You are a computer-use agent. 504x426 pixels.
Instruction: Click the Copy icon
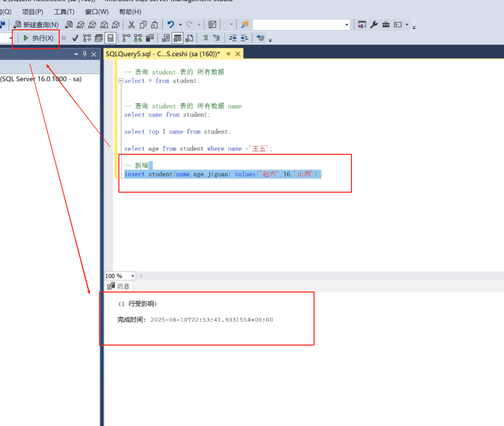pos(143,25)
